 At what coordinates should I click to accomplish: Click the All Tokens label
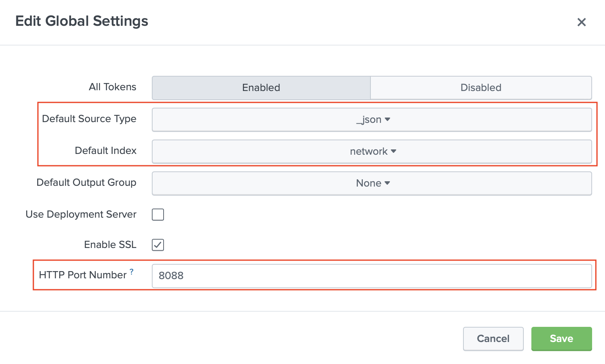tap(112, 87)
